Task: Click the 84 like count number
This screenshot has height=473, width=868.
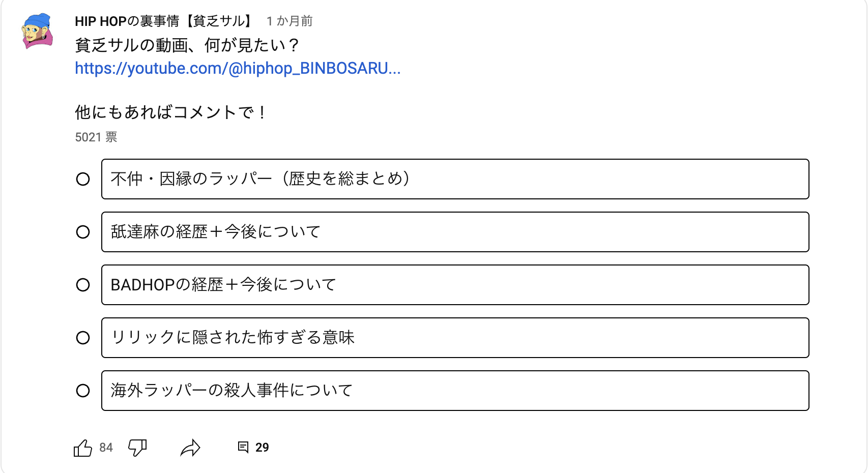Action: pyautogui.click(x=106, y=448)
